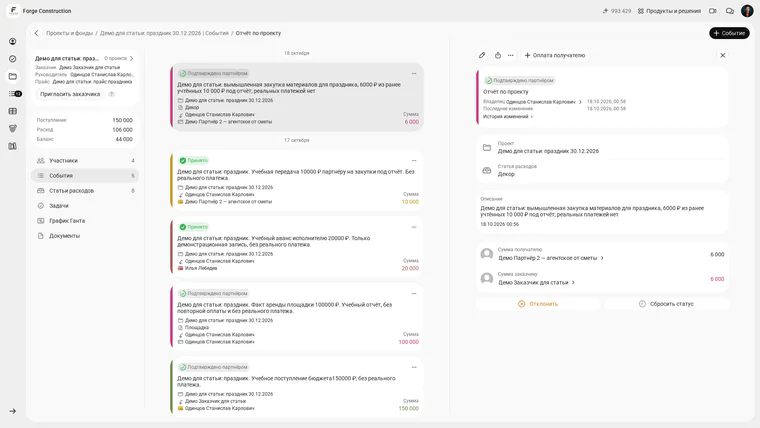Open the table icon in left sidebar
The width and height of the screenshot is (760, 428).
point(13,111)
